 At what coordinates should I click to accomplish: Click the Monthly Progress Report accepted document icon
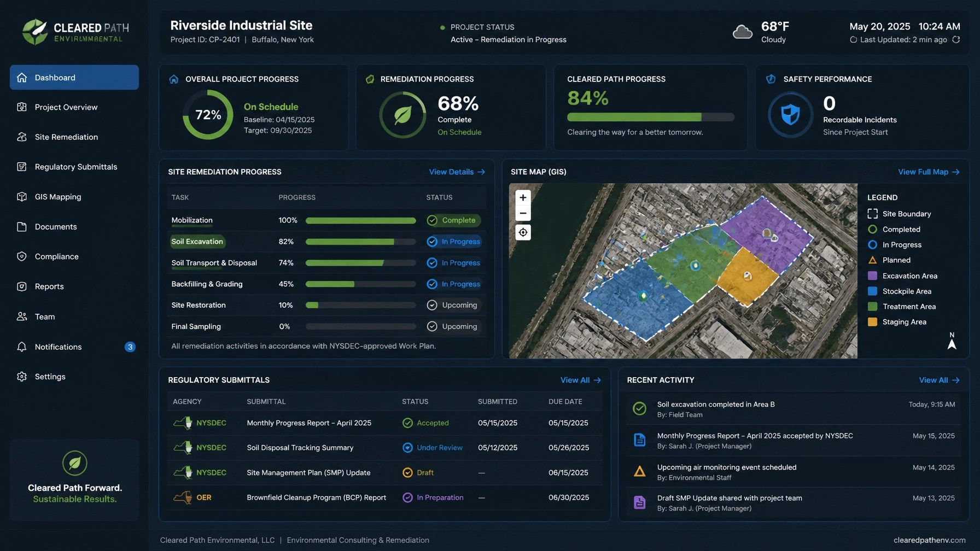click(x=639, y=439)
